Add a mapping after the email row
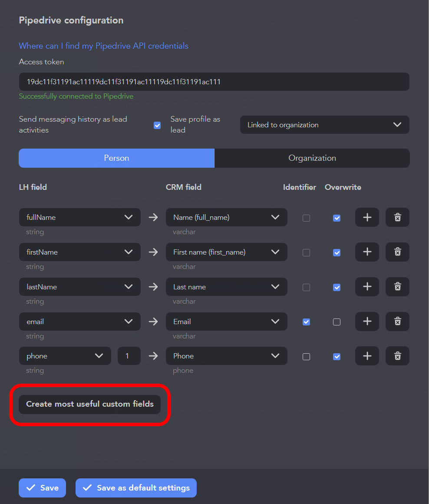 367,322
